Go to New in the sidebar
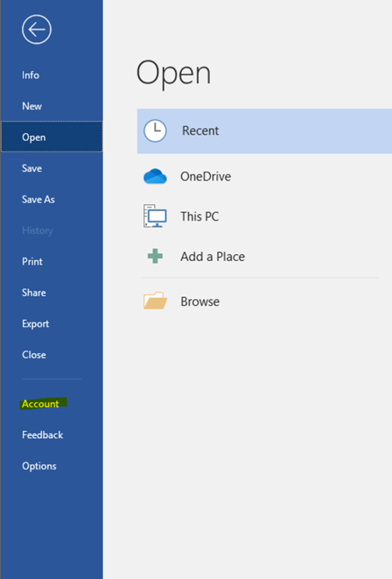The image size is (392, 579). click(x=32, y=106)
